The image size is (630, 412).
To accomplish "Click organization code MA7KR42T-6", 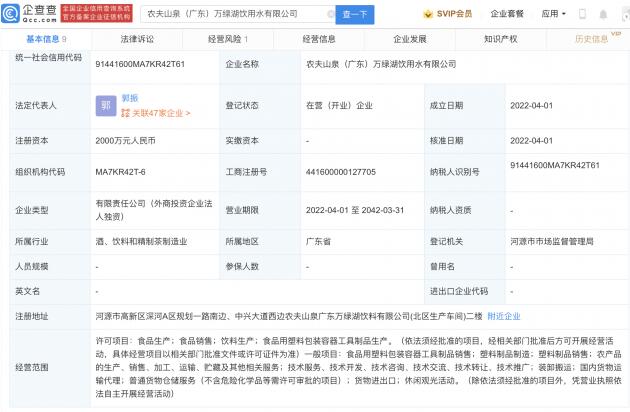I will [x=120, y=172].
